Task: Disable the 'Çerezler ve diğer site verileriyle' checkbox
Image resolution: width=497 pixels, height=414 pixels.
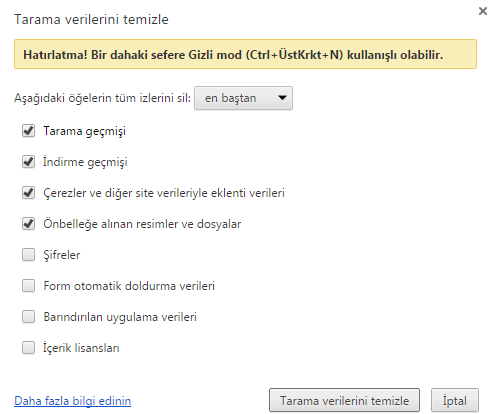Action: point(28,193)
